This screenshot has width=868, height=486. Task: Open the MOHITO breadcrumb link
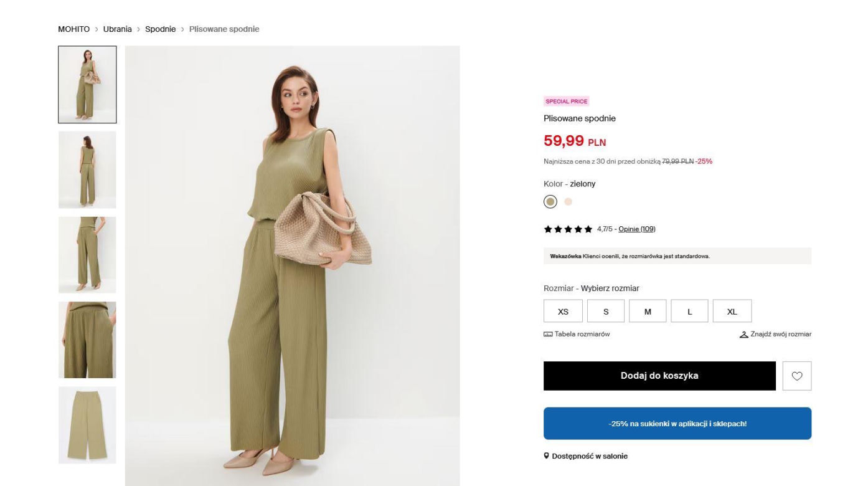coord(74,29)
